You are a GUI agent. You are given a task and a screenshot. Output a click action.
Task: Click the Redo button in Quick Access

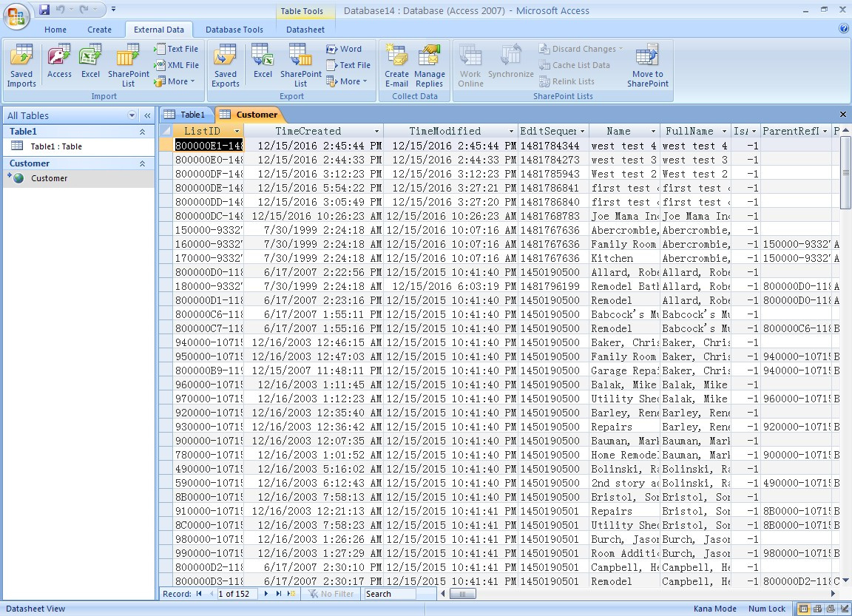[84, 9]
